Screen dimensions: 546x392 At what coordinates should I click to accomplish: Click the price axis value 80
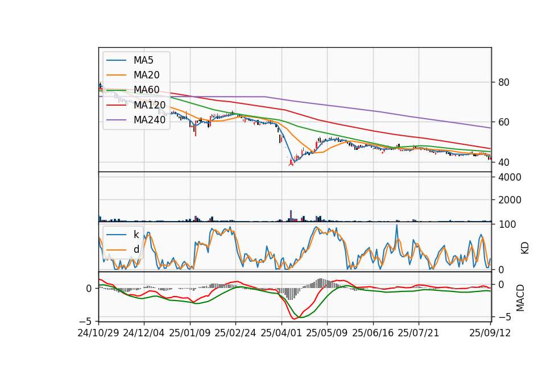504,82
